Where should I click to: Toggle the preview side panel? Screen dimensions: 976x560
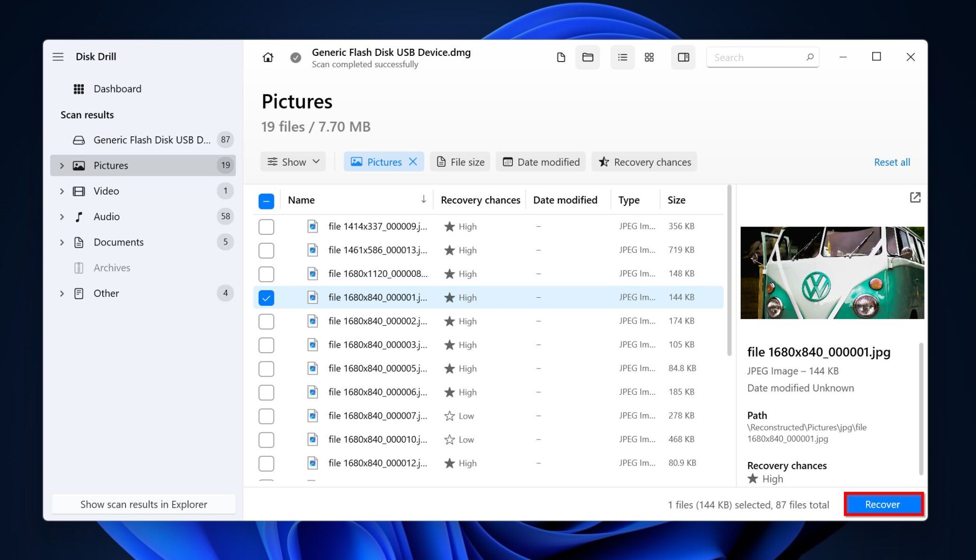pos(683,57)
